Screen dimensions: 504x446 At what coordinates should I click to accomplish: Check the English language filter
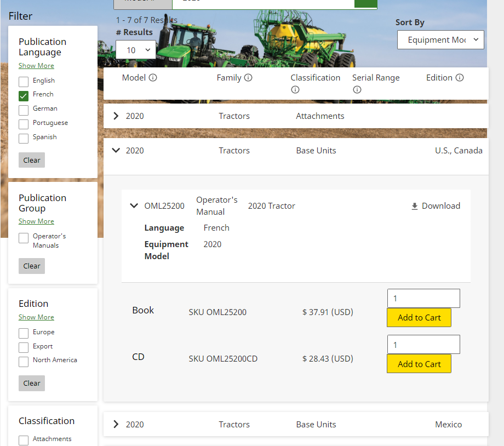[x=24, y=82]
